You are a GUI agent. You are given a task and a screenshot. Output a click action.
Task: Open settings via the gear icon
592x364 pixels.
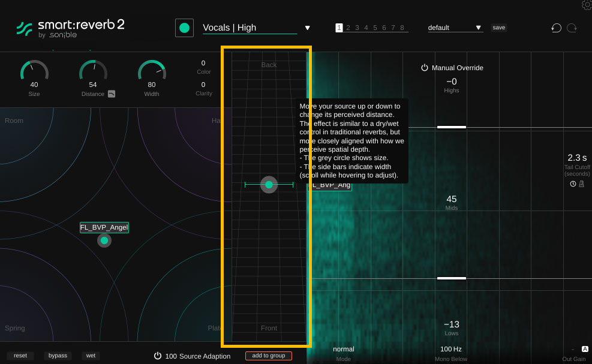(x=587, y=5)
